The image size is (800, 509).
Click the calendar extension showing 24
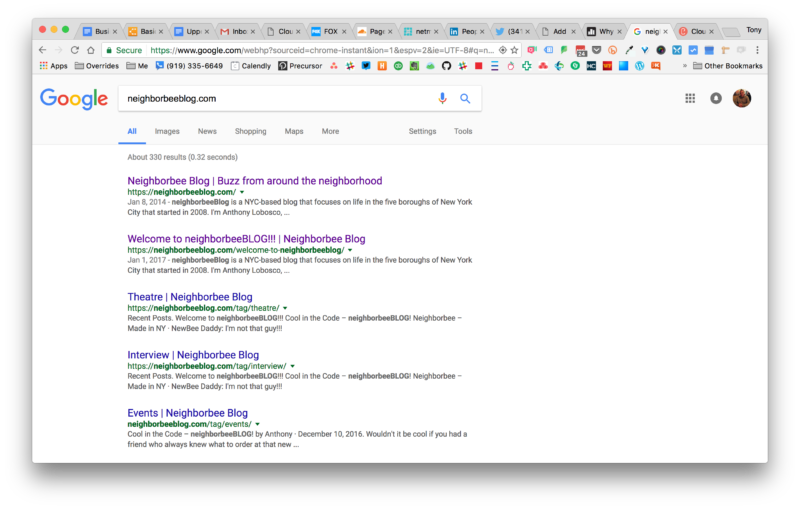pos(581,50)
